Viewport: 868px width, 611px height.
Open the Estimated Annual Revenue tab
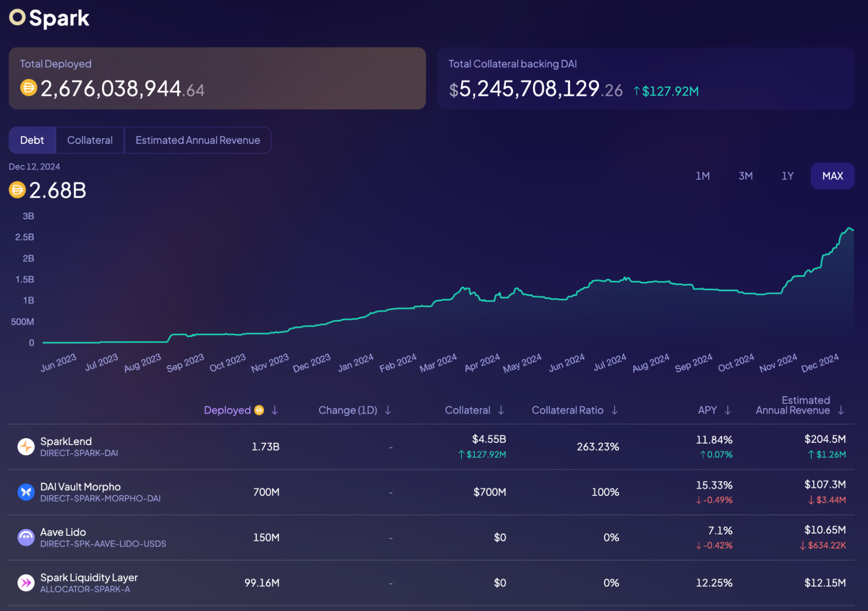(x=198, y=140)
